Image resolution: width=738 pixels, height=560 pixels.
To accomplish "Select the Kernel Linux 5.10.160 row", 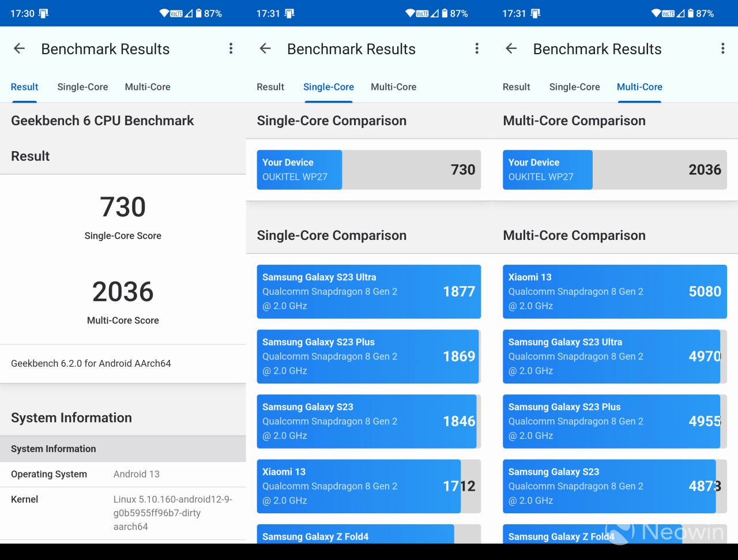I will pos(123,513).
